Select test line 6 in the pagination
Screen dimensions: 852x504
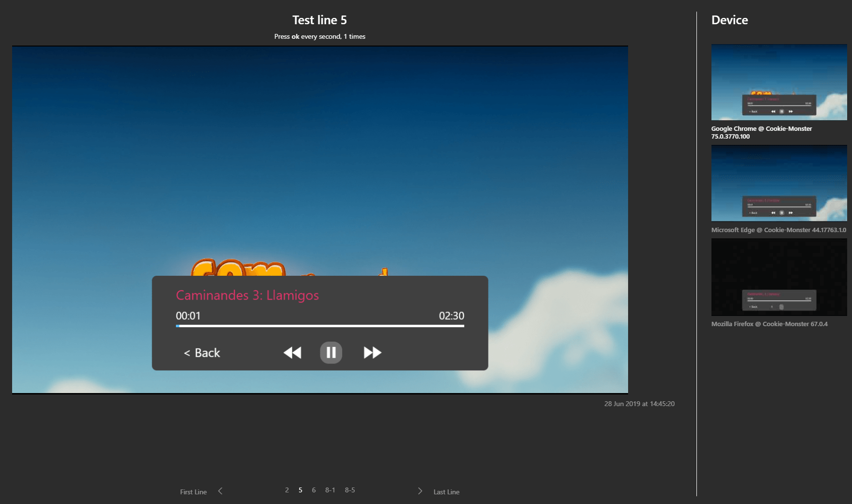tap(314, 490)
